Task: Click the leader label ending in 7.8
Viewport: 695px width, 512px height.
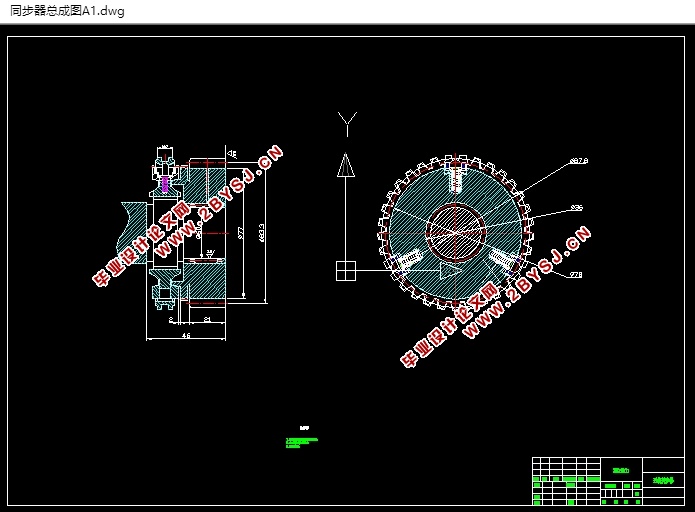Action: point(579,160)
